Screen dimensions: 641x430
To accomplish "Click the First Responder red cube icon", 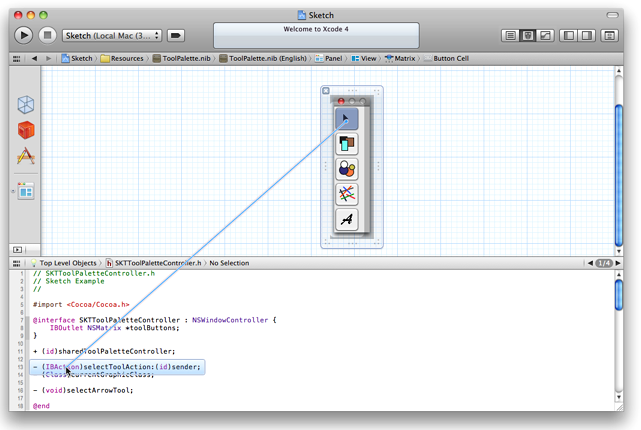I will point(26,130).
